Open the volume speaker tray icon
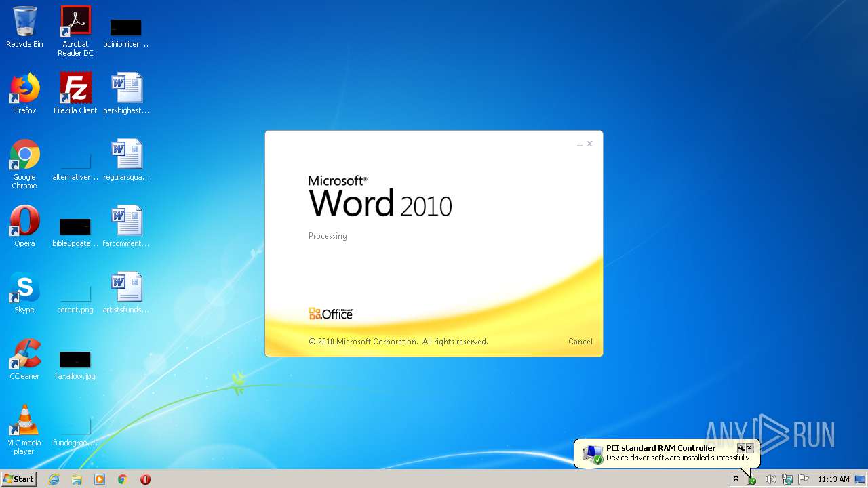Image resolution: width=868 pixels, height=488 pixels. (770, 480)
